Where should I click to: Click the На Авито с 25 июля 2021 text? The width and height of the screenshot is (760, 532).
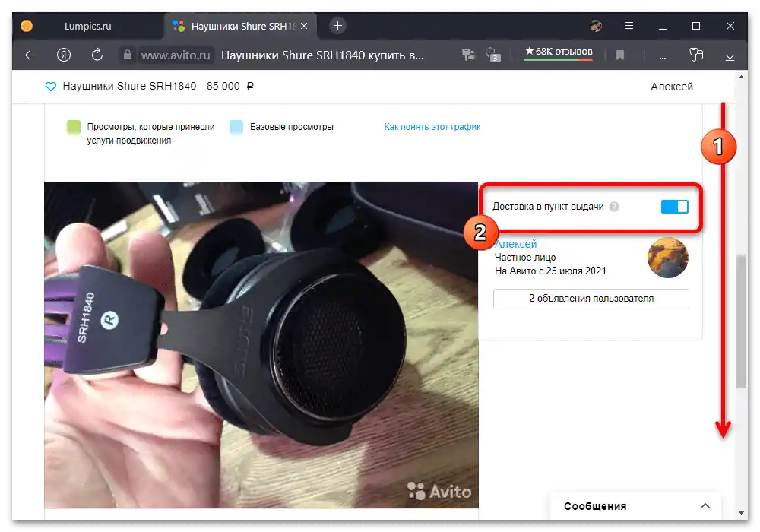point(550,271)
